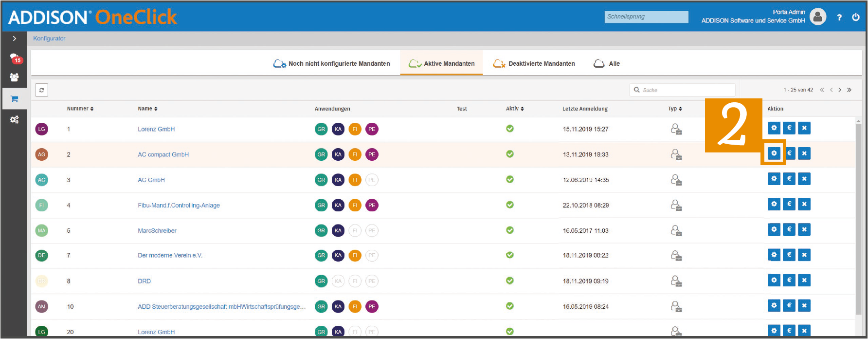Toggle FI application for MarcSchreiber
The height and width of the screenshot is (339, 868).
pos(355,230)
